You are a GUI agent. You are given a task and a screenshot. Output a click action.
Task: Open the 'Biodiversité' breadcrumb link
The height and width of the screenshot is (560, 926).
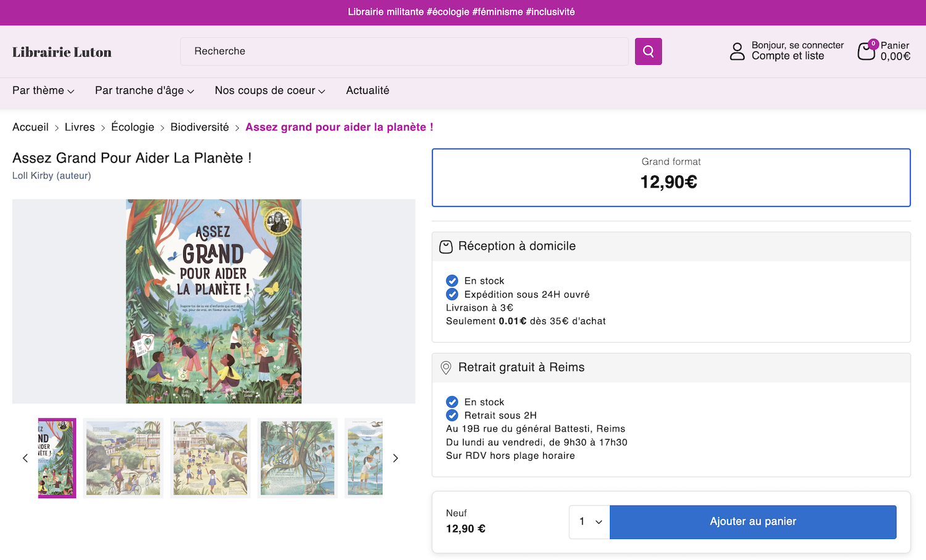(x=199, y=127)
